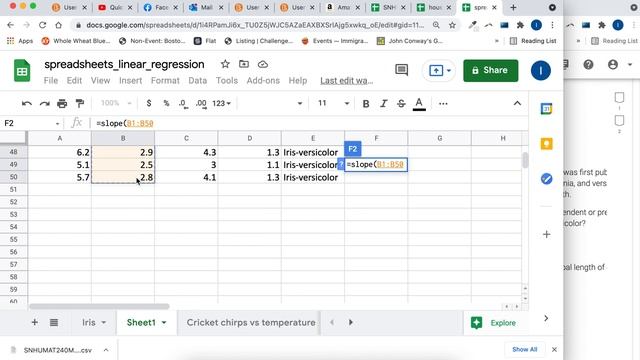Bookmark this page with star icon
The height and width of the screenshot is (360, 640).
click(452, 25)
